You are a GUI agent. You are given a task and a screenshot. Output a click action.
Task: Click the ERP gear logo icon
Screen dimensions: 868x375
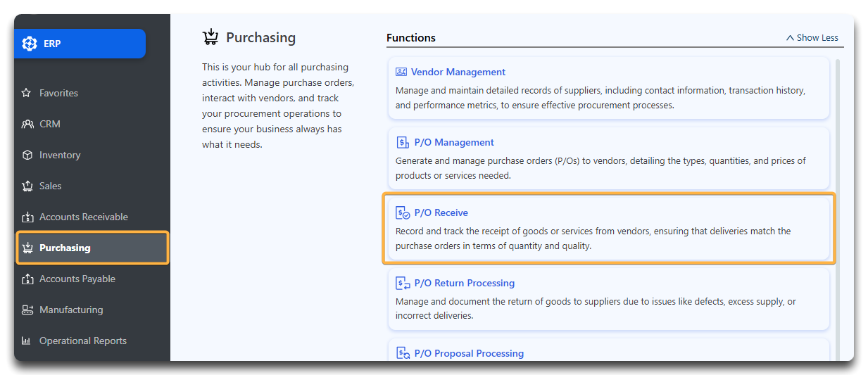click(30, 44)
